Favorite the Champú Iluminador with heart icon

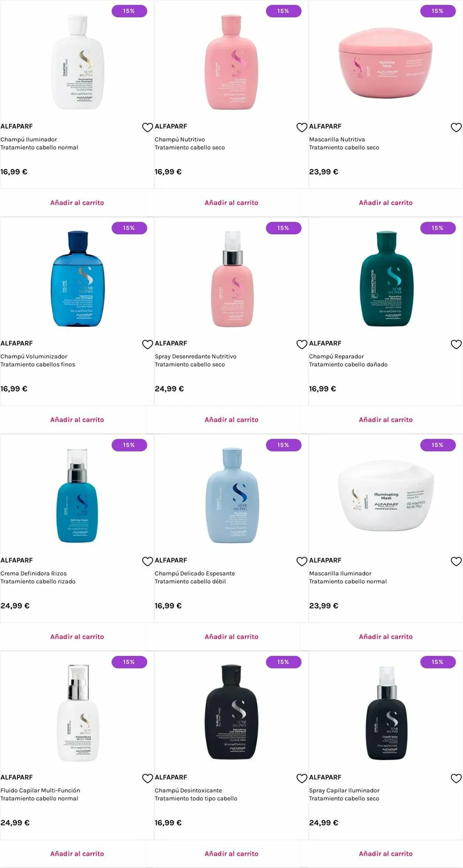147,127
